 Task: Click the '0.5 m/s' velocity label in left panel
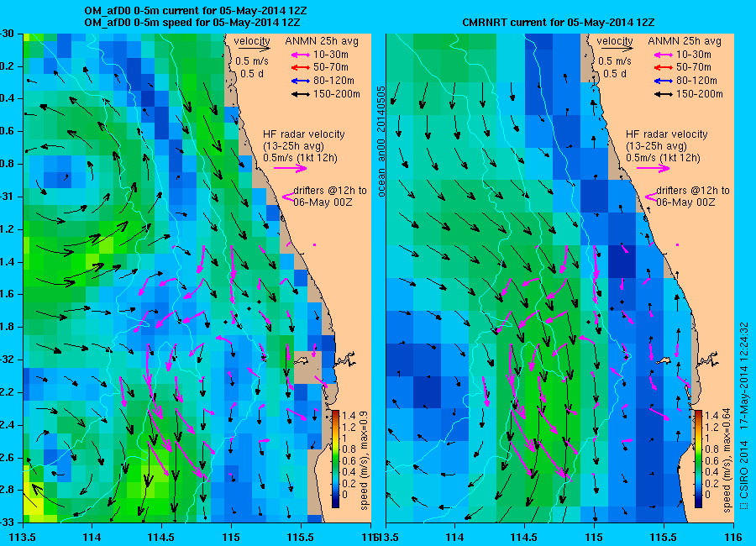coord(252,61)
